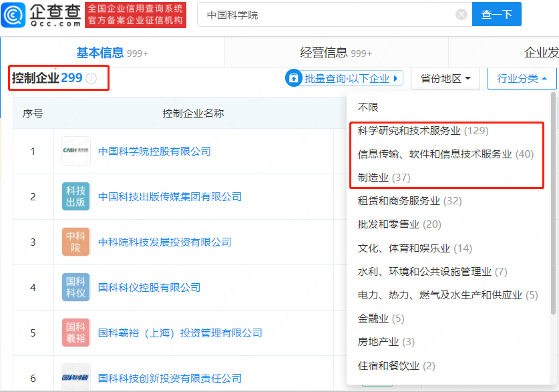
Task: Click the 国科科仪 company logo
Action: pyautogui.click(x=76, y=287)
